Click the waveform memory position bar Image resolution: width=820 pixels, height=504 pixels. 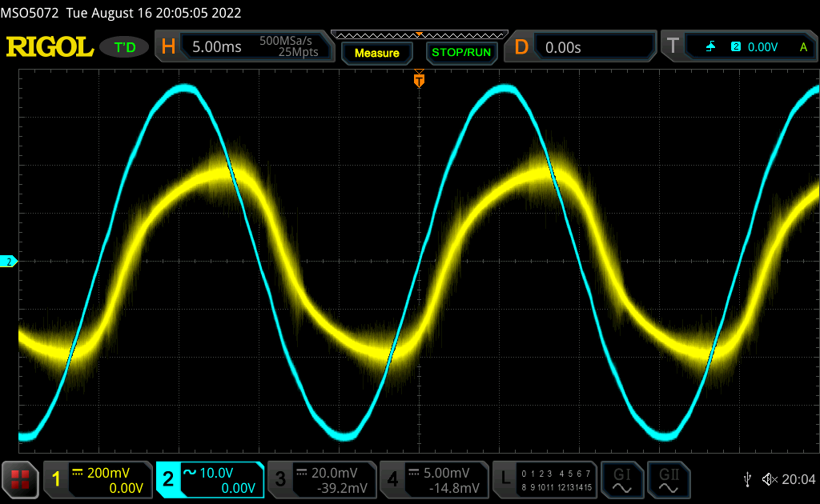click(x=419, y=34)
